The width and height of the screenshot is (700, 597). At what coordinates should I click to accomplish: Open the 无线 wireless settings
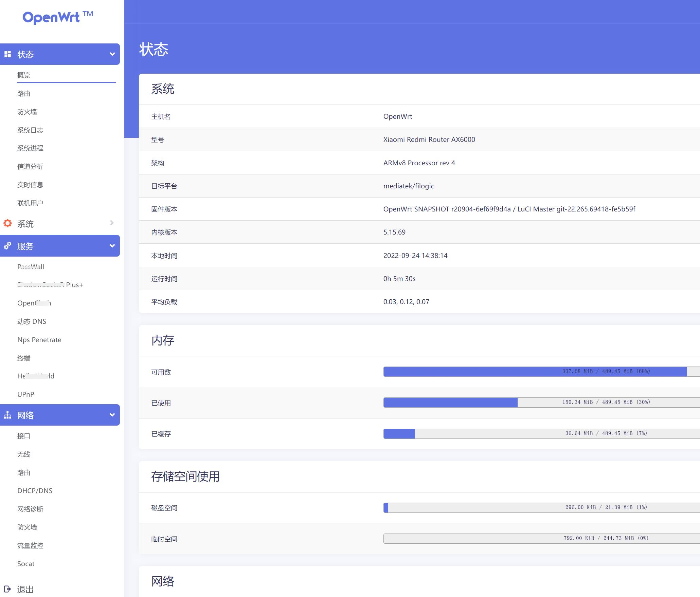24,454
